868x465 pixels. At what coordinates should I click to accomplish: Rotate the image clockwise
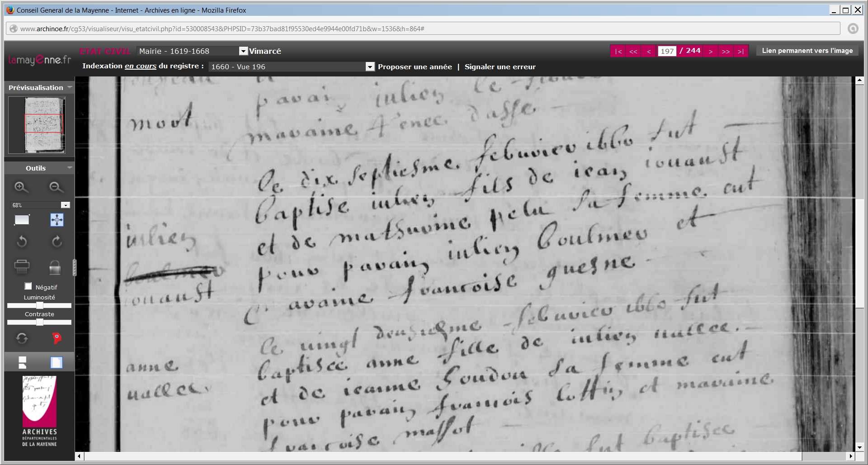(57, 242)
